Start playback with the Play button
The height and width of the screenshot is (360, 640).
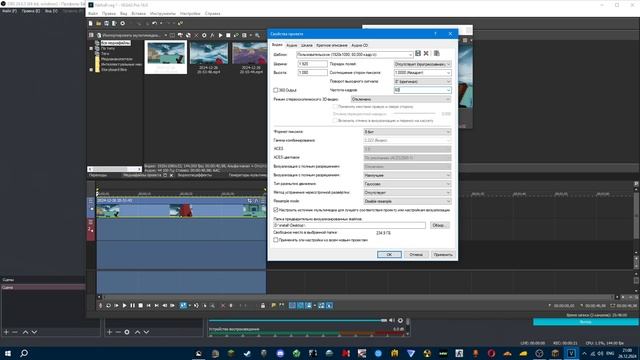(x=124, y=305)
